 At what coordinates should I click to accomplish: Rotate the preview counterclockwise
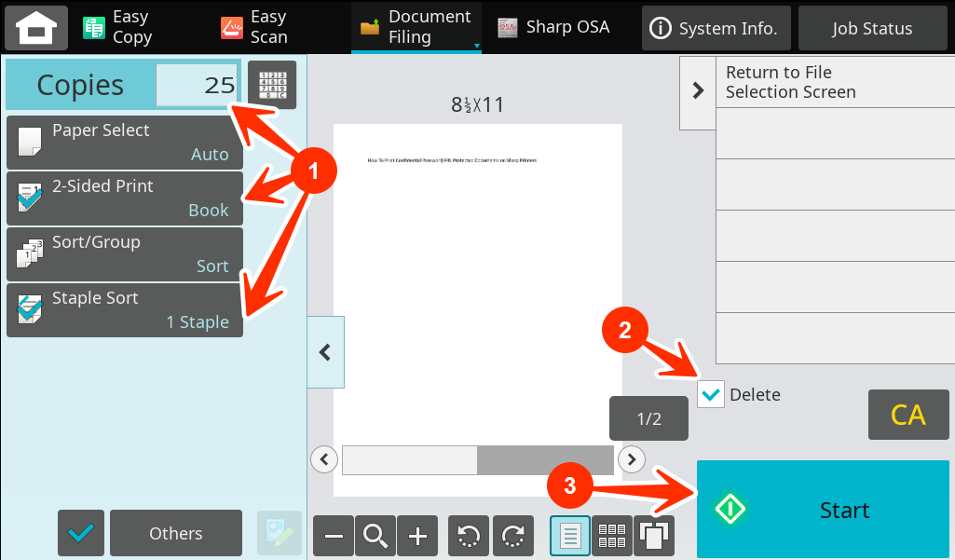[468, 536]
